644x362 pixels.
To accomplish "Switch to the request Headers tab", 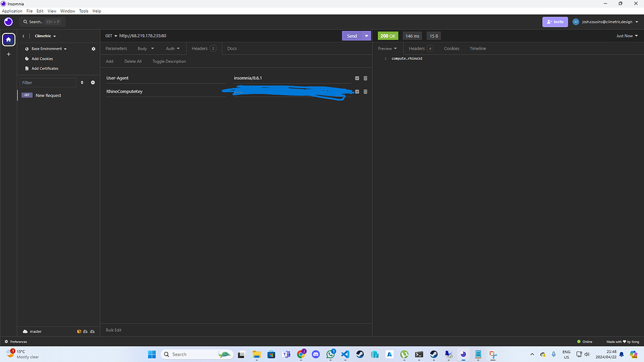I will pyautogui.click(x=204, y=48).
